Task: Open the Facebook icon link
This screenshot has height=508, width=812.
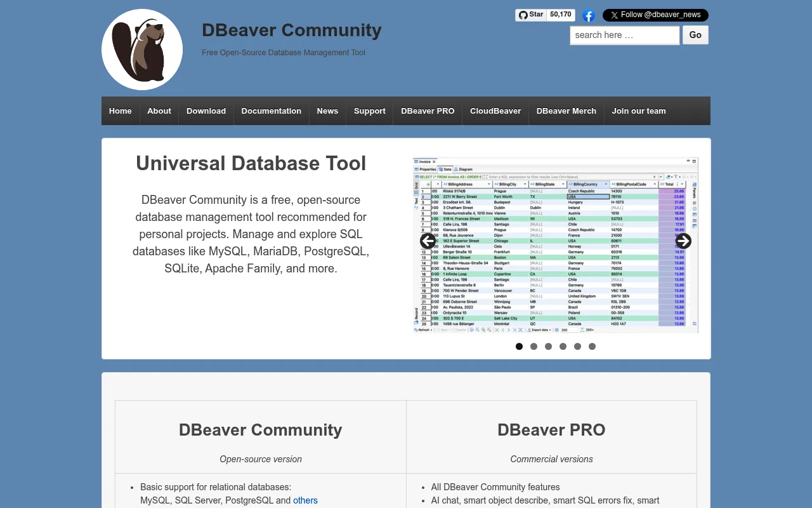Action: 589,16
